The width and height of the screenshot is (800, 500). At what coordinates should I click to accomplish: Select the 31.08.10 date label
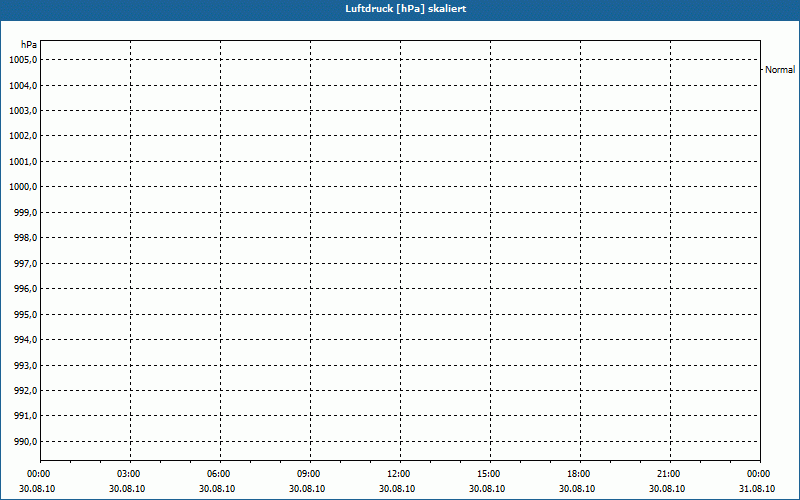pyautogui.click(x=757, y=489)
